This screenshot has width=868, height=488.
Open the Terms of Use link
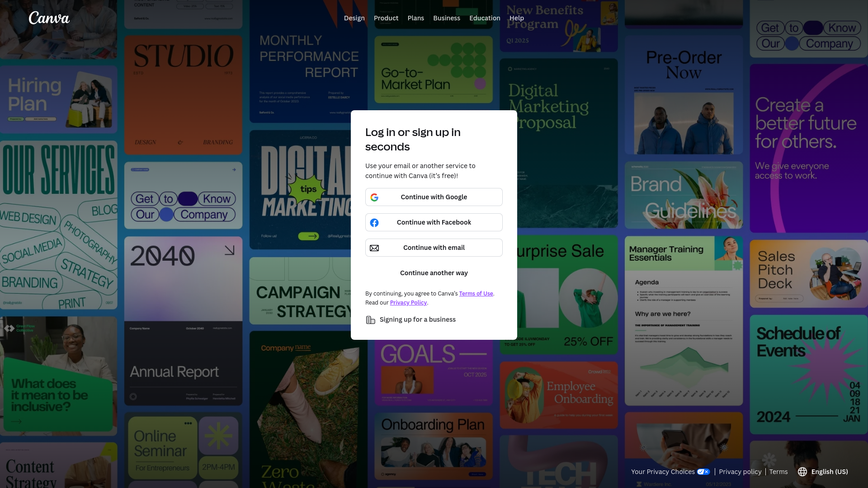pos(476,294)
